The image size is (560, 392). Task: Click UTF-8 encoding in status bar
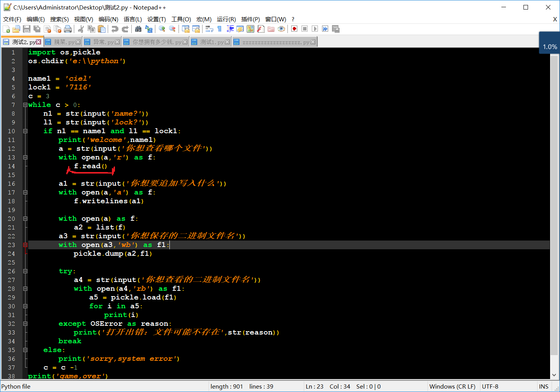(x=490, y=387)
